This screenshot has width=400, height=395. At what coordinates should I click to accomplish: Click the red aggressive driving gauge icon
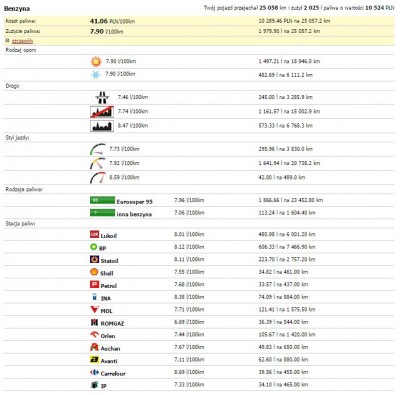coord(98,178)
